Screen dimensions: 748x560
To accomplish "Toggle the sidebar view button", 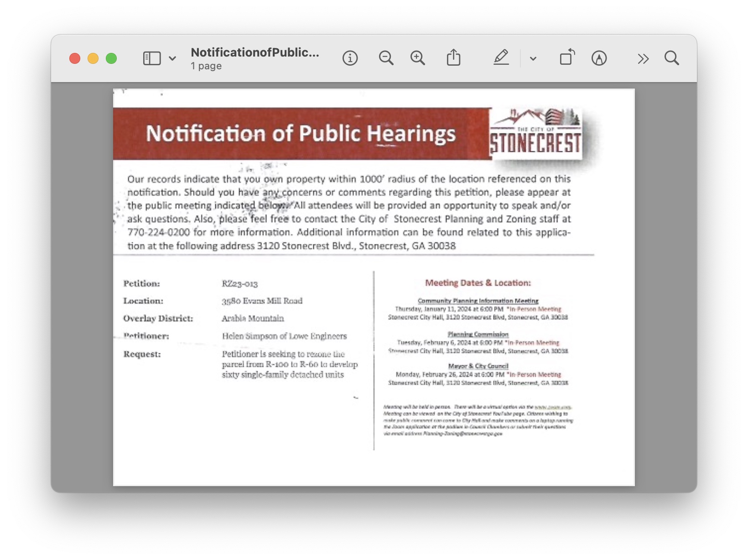I will 152,58.
